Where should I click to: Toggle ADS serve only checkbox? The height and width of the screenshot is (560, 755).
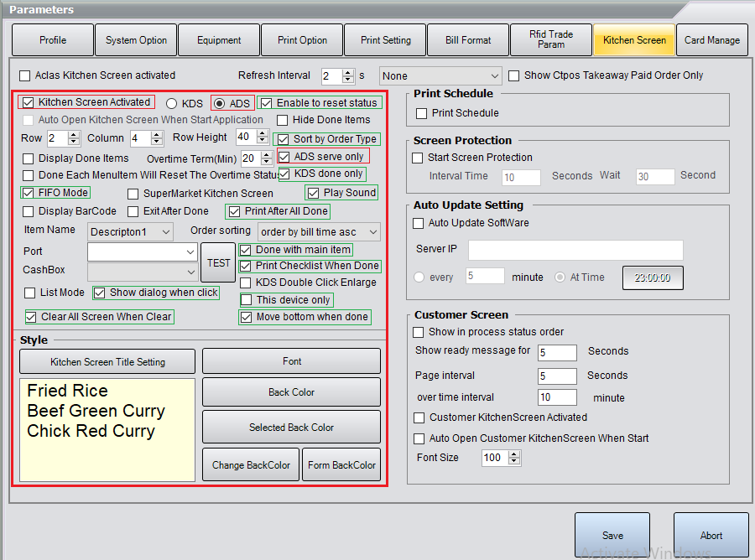(284, 157)
